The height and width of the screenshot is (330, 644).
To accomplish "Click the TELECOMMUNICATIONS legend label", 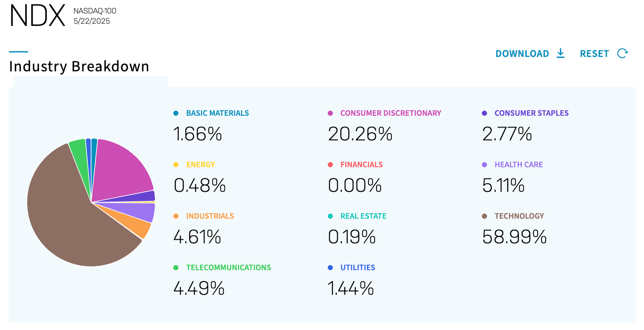I will [x=229, y=267].
